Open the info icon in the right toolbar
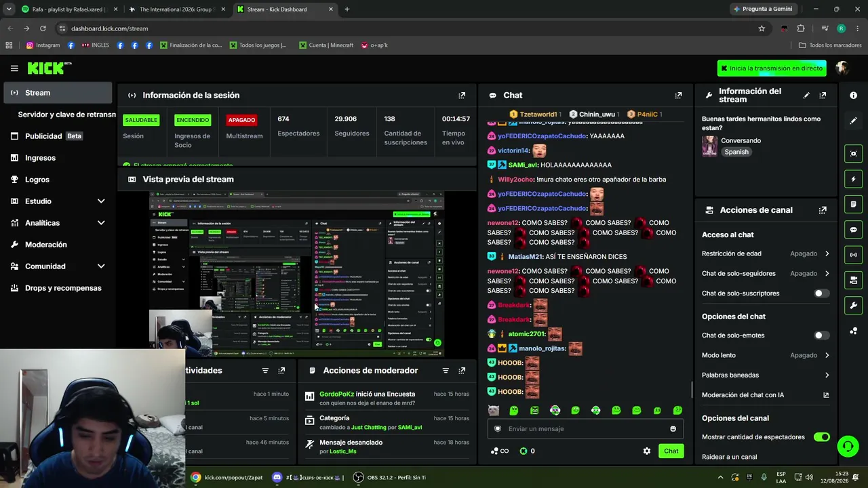Image resolution: width=868 pixels, height=488 pixels. click(x=853, y=96)
